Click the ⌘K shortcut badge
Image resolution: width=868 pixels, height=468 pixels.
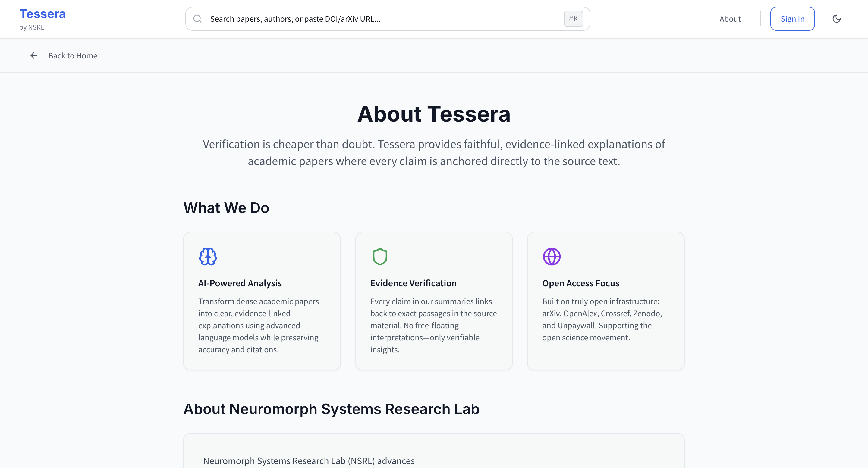click(x=573, y=19)
